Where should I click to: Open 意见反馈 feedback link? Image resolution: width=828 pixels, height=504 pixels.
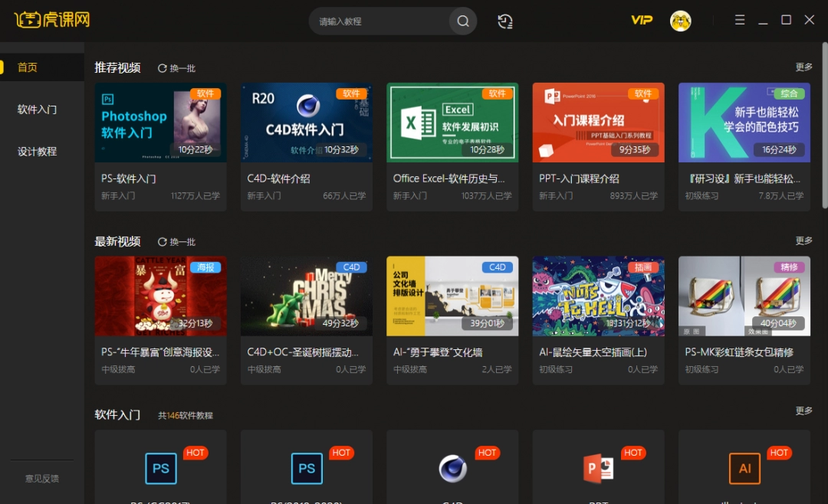pyautogui.click(x=42, y=479)
